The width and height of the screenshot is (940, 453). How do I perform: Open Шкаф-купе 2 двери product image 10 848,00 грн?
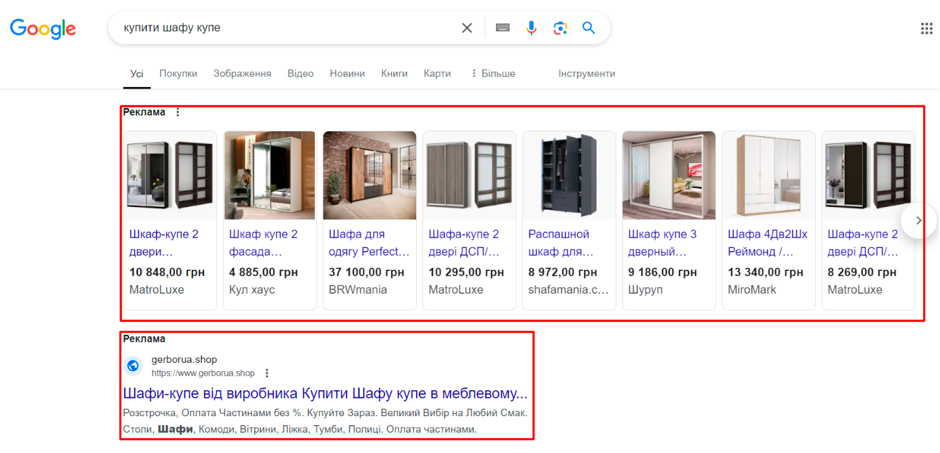click(170, 175)
